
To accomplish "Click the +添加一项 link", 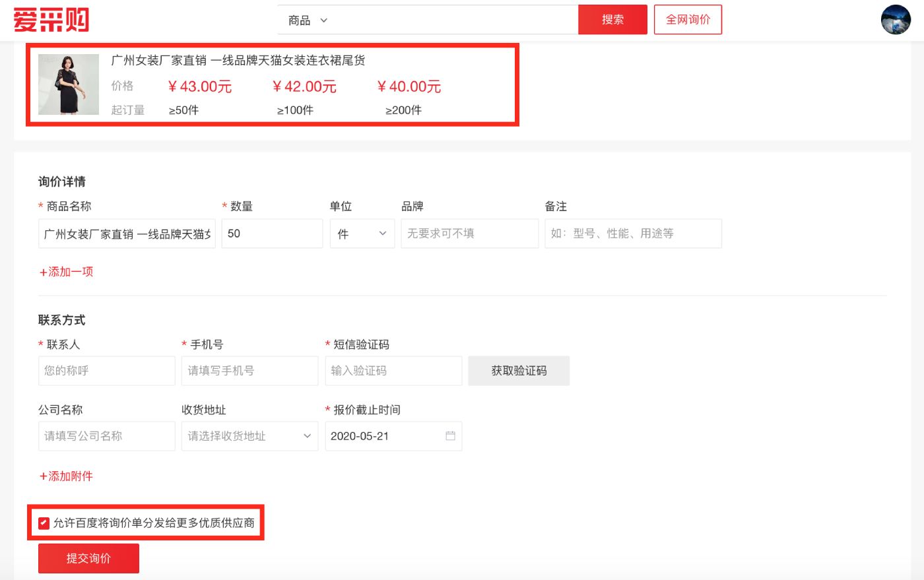I will tap(66, 272).
